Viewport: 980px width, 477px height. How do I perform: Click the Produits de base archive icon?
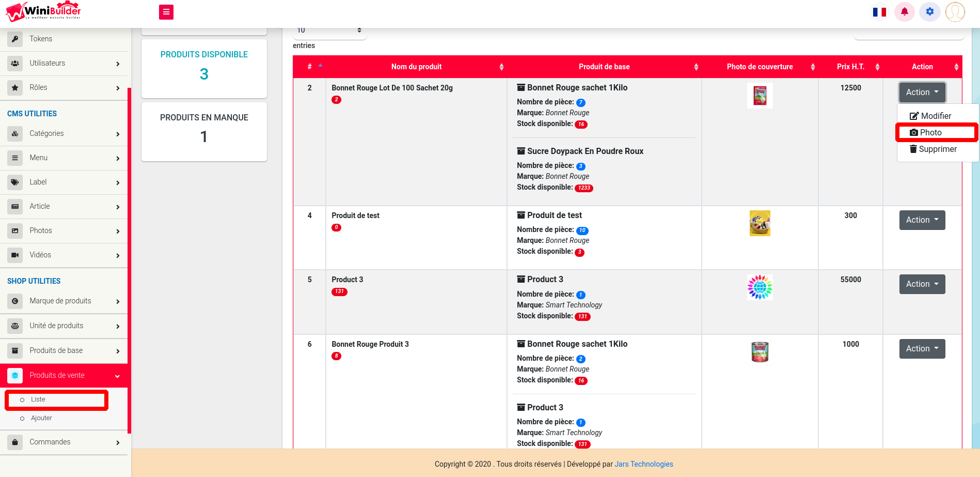(x=15, y=350)
